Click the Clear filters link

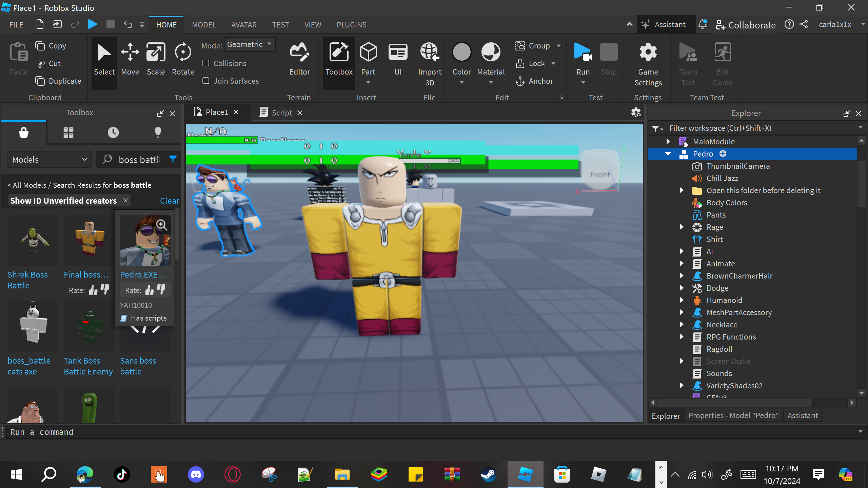click(169, 201)
